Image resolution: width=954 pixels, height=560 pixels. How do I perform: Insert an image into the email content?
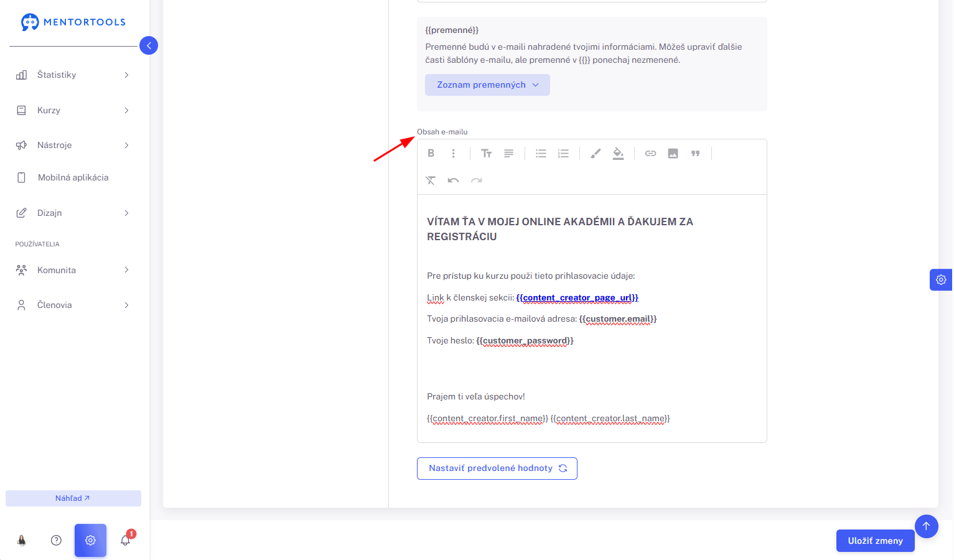click(673, 153)
